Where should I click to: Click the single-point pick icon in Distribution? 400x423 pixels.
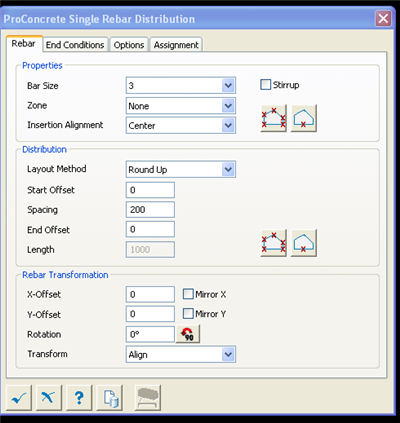(304, 243)
